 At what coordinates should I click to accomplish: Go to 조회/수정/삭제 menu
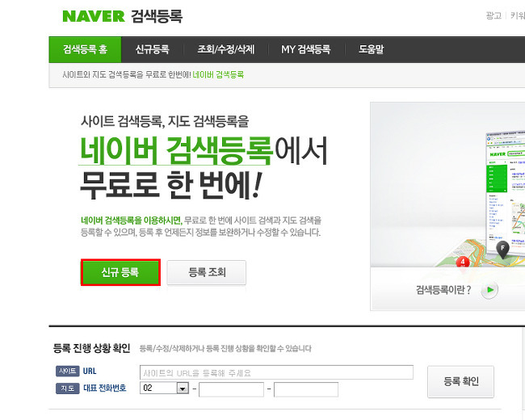pyautogui.click(x=225, y=49)
